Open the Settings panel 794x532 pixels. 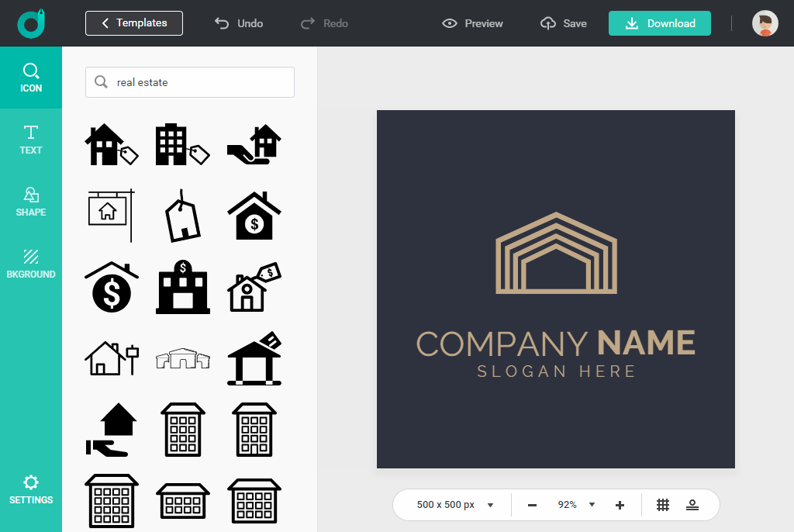pyautogui.click(x=31, y=489)
